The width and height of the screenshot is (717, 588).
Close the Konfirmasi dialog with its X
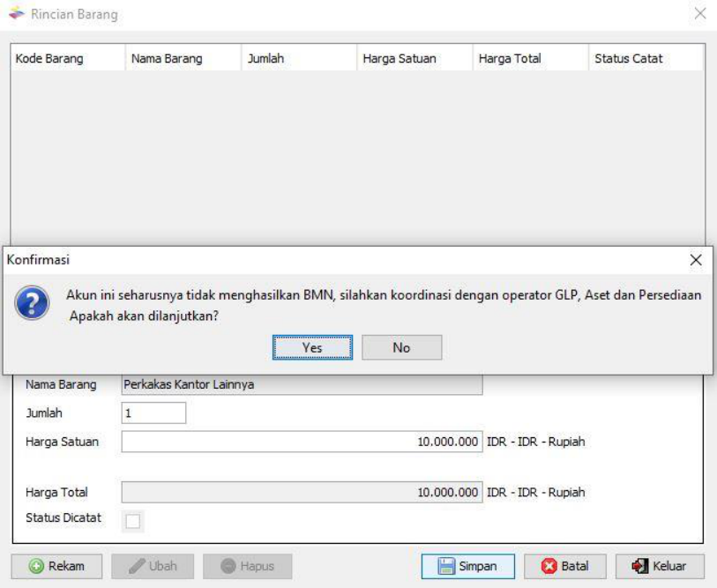tap(695, 260)
